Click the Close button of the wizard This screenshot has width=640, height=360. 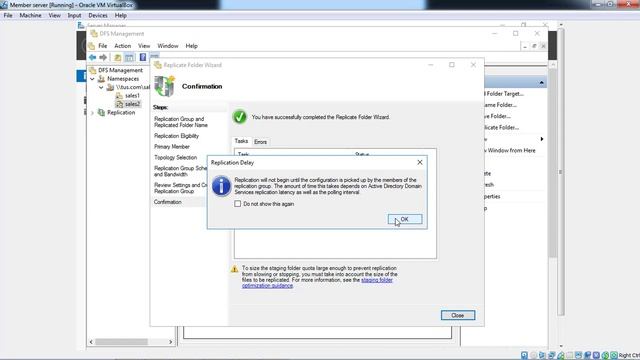click(x=458, y=316)
